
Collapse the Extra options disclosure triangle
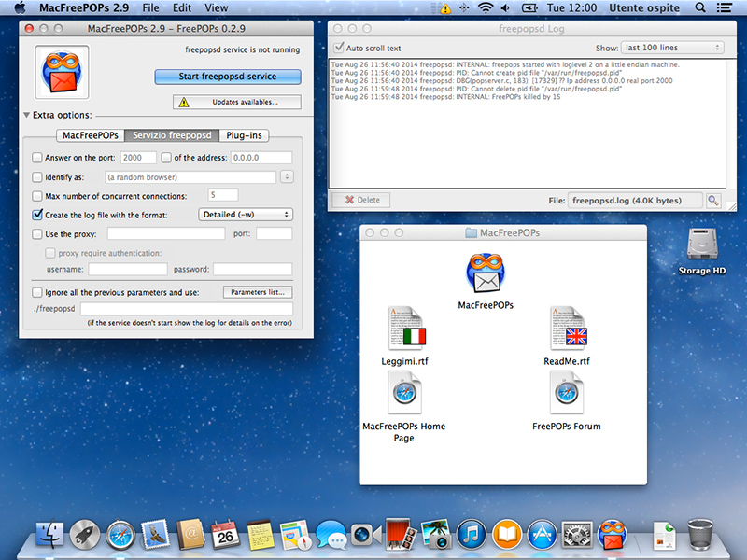tap(27, 115)
